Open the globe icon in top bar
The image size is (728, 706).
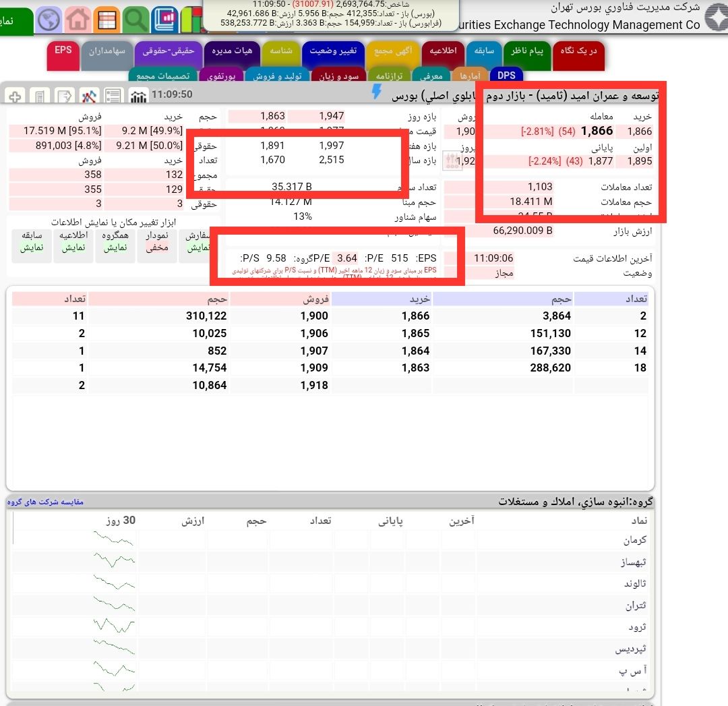pos(49,20)
